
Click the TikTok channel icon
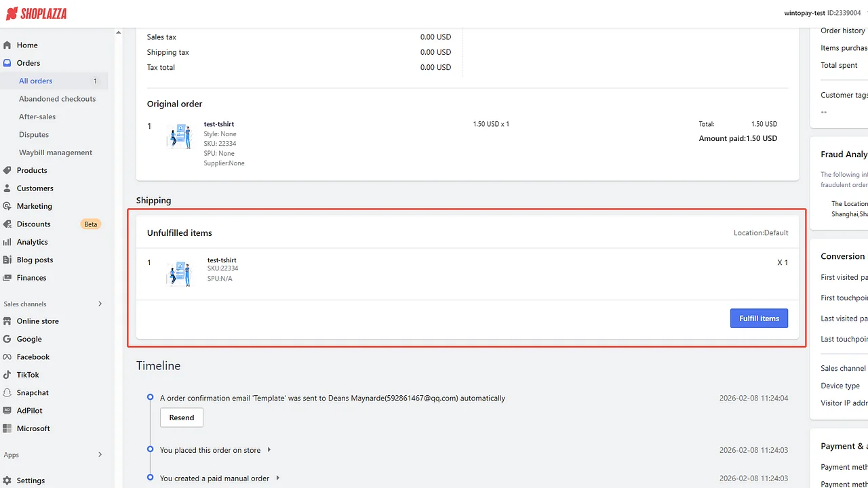(7, 375)
